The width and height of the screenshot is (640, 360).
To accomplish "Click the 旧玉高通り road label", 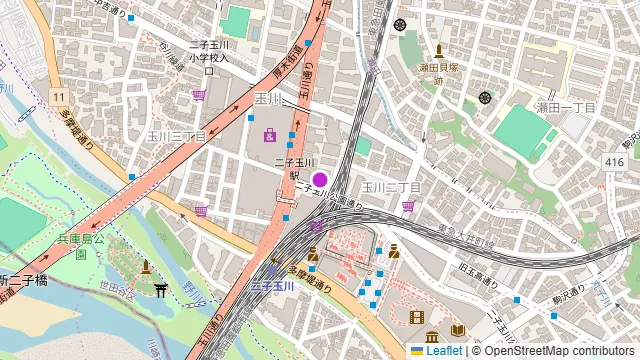I will pyautogui.click(x=478, y=275).
